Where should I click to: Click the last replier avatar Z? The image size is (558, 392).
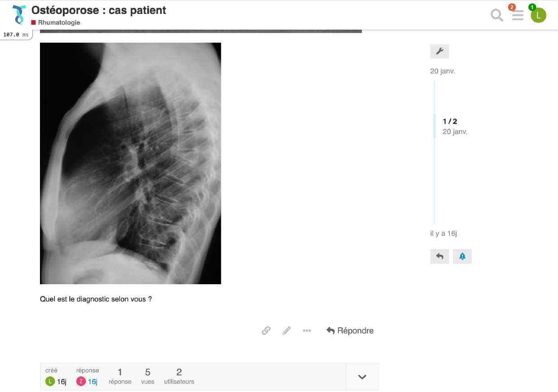point(81,382)
